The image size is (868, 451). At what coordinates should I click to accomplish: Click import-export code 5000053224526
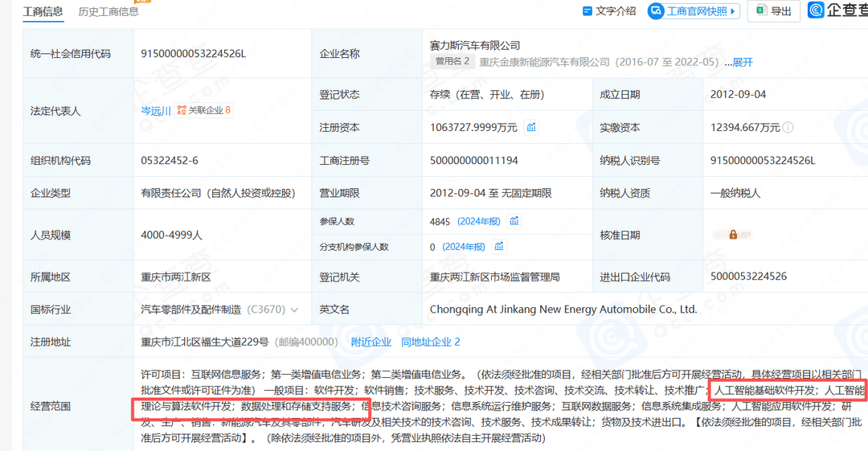click(x=748, y=277)
